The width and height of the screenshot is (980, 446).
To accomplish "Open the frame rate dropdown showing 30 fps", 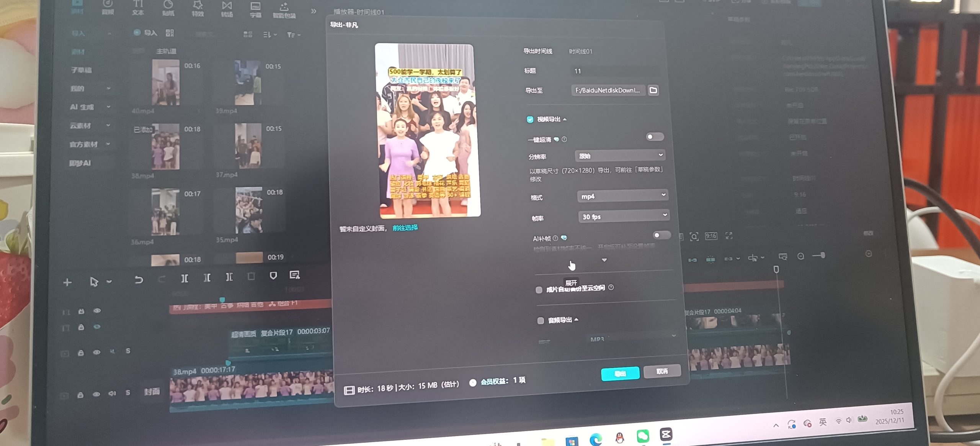I will (x=623, y=216).
